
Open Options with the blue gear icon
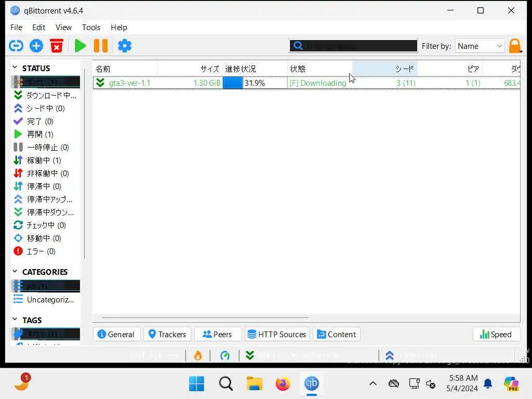click(x=125, y=46)
